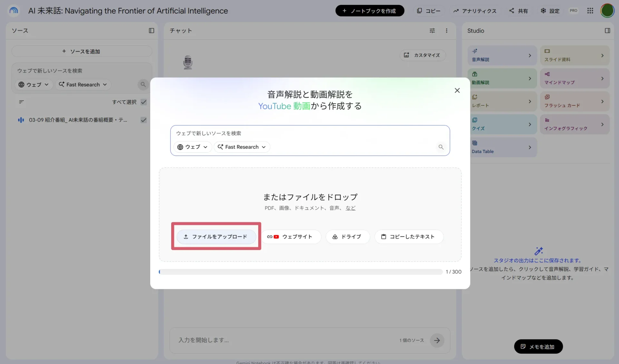619x364 pixels.
Task: Collapse the Sources panel
Action: pos(151,31)
